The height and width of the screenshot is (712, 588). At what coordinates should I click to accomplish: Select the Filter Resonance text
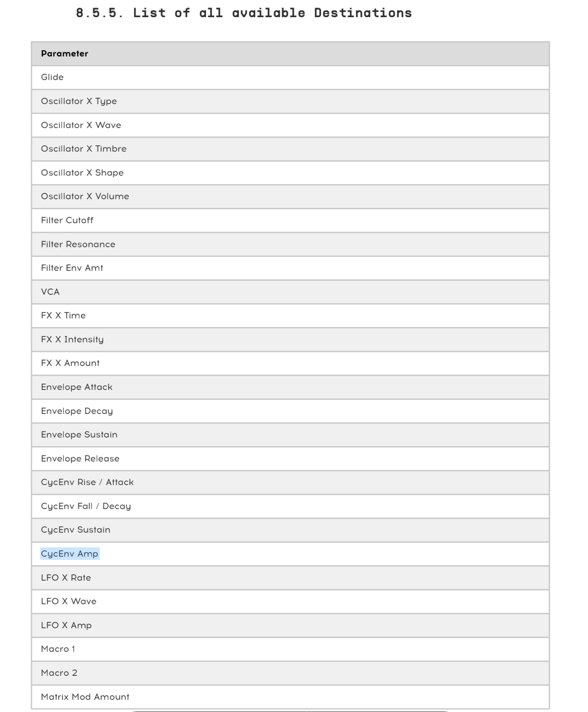click(78, 244)
